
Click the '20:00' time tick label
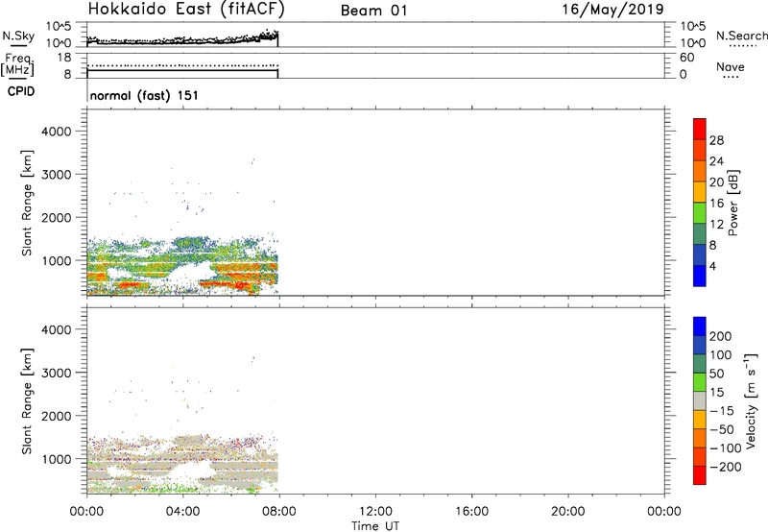[x=568, y=512]
